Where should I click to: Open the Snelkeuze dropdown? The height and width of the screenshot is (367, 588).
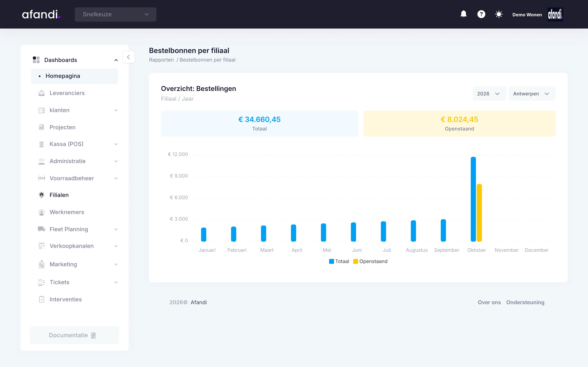(x=115, y=14)
